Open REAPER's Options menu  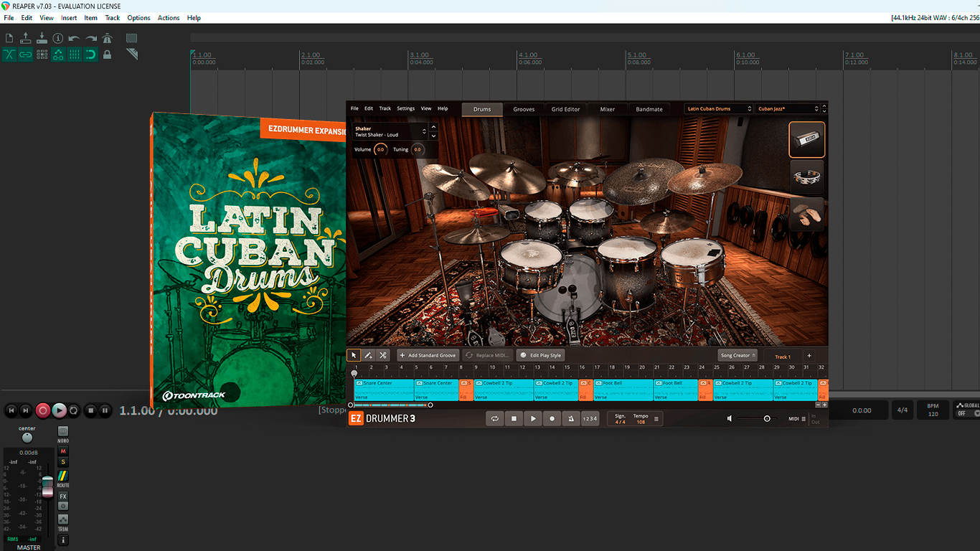tap(138, 18)
